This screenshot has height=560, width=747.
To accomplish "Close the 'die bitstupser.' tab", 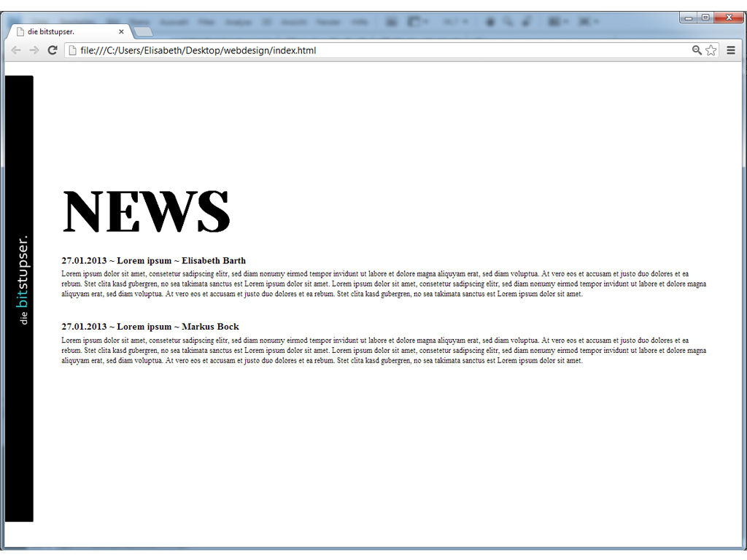I will click(x=121, y=32).
